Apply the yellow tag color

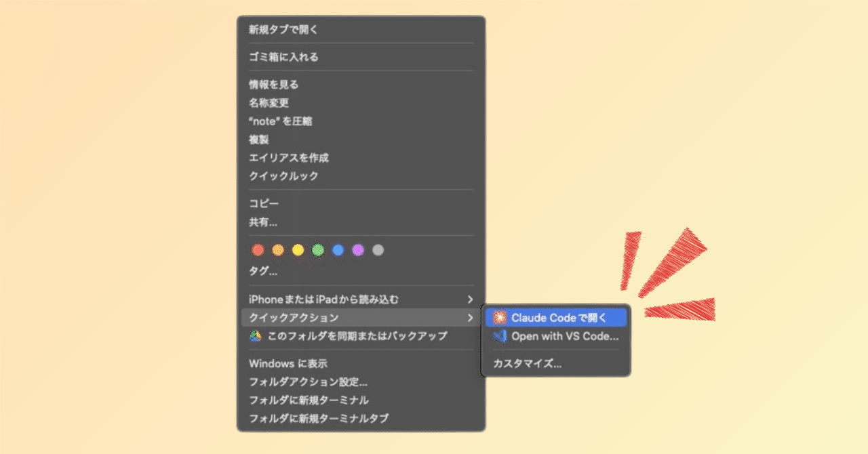tap(298, 250)
